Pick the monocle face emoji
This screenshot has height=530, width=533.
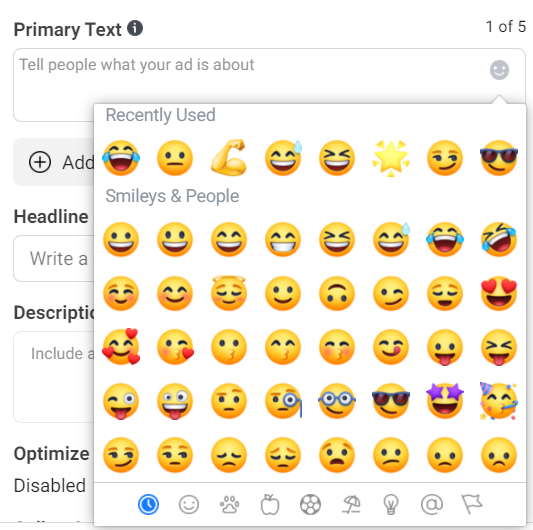pos(283,401)
